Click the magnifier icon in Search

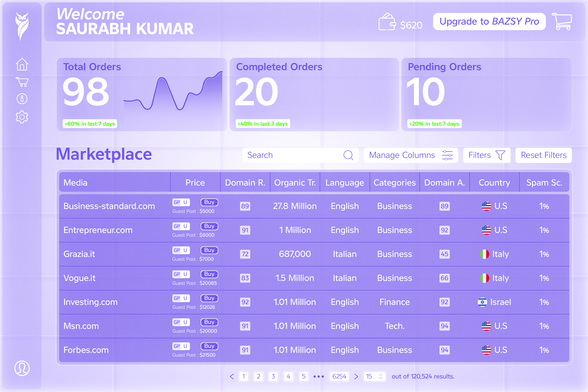pyautogui.click(x=348, y=155)
